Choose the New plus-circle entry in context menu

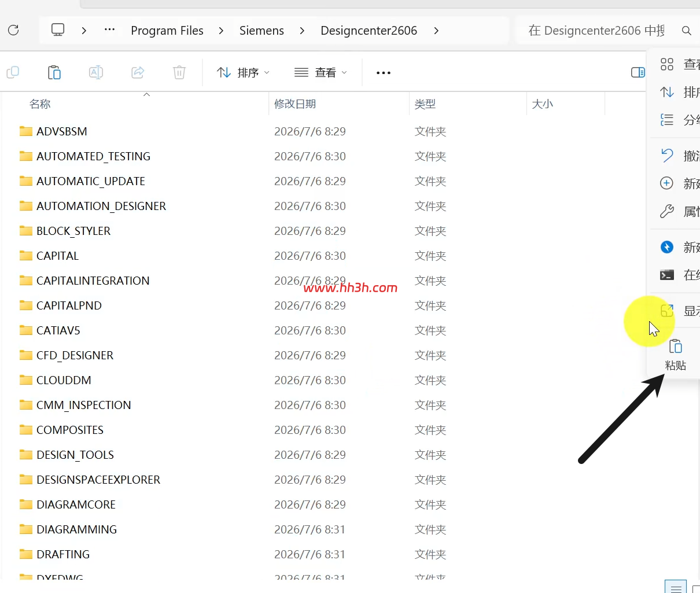679,183
